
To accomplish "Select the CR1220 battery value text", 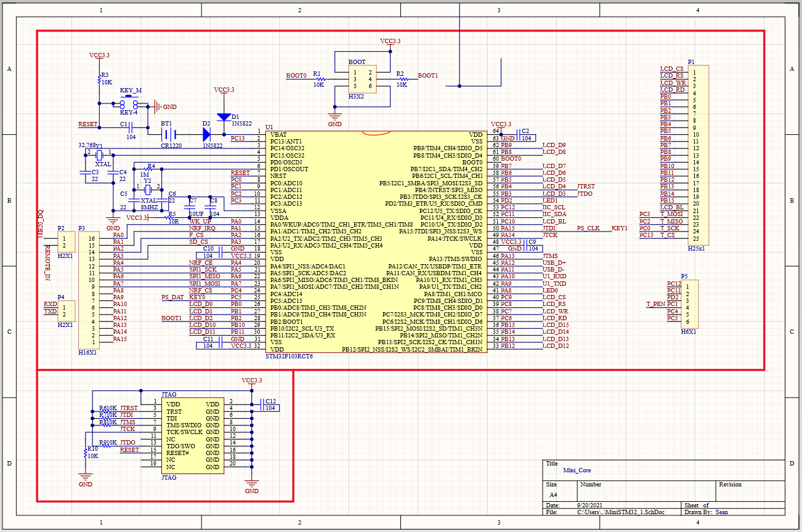I will tap(171, 145).
